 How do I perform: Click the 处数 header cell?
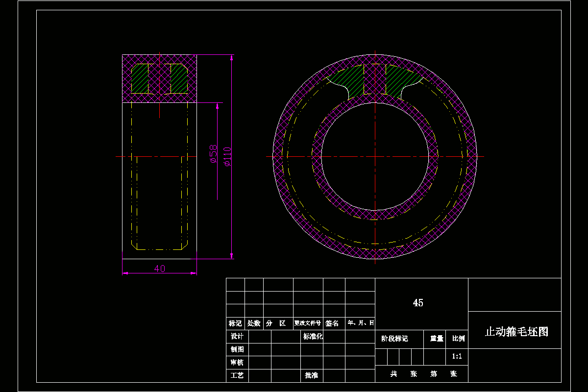pyautogui.click(x=254, y=323)
